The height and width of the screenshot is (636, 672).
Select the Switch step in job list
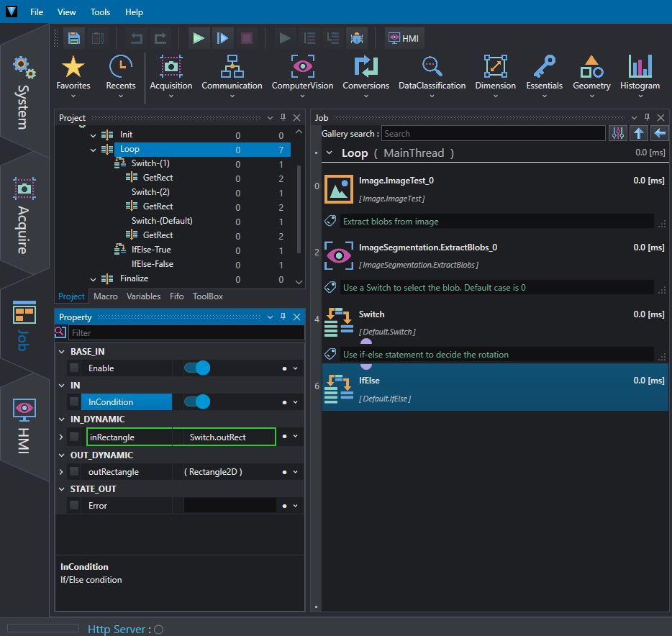495,322
